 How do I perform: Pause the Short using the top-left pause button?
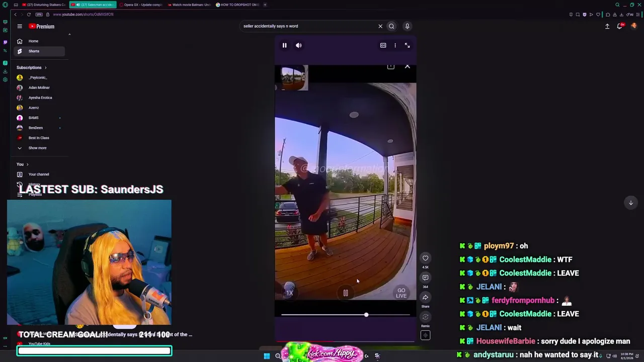coord(284,45)
